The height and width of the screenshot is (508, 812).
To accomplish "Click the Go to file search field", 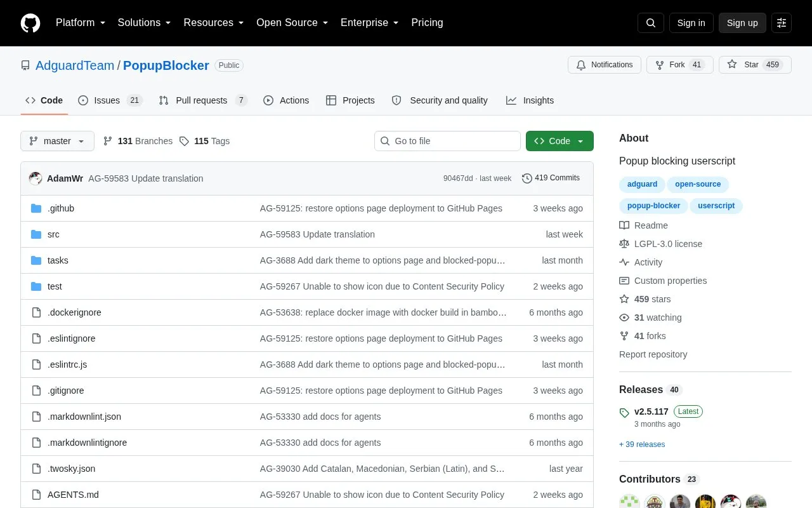I will tap(447, 141).
